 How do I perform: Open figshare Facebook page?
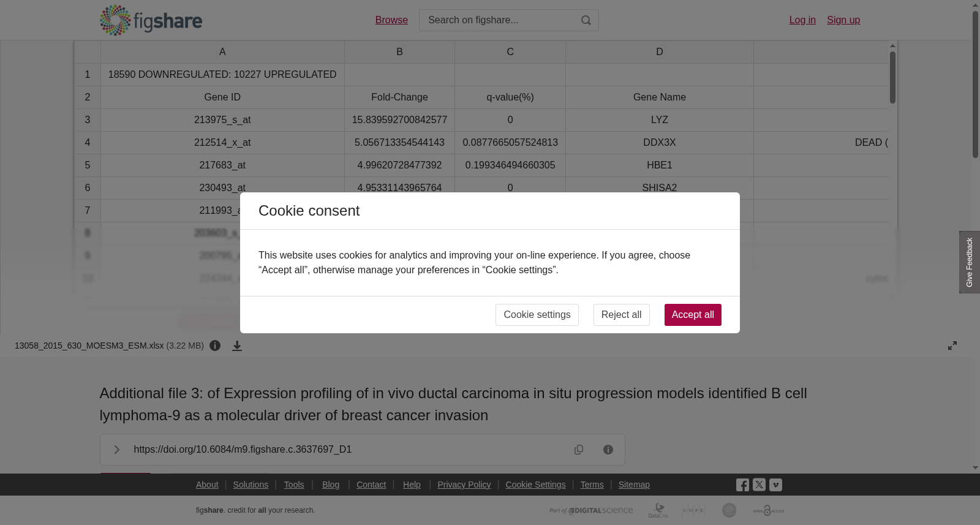(x=742, y=485)
